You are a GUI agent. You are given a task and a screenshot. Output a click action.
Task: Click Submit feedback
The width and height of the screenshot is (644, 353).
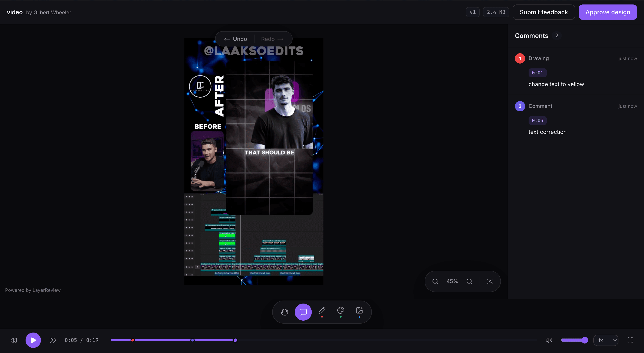[x=543, y=12]
